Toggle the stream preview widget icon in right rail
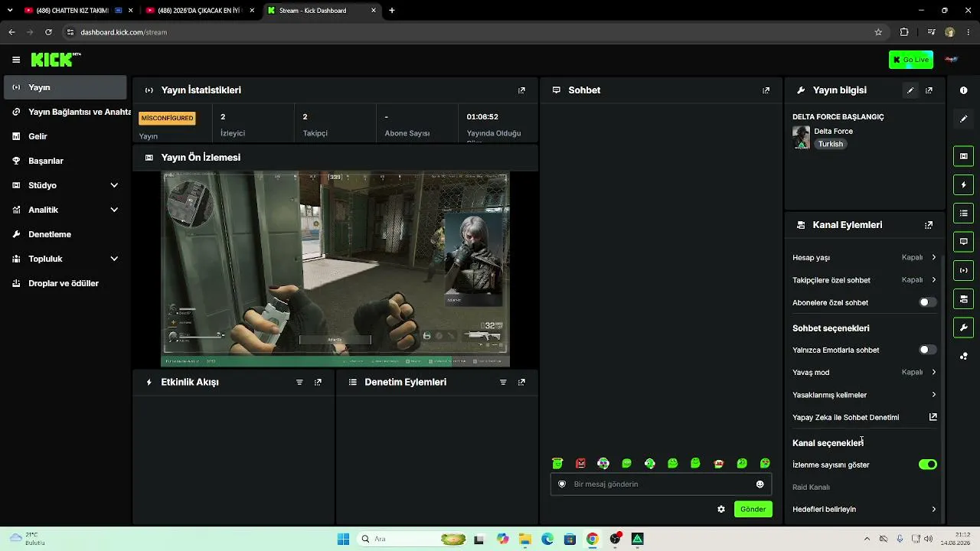Screen dimensions: 980x551 click(963, 156)
